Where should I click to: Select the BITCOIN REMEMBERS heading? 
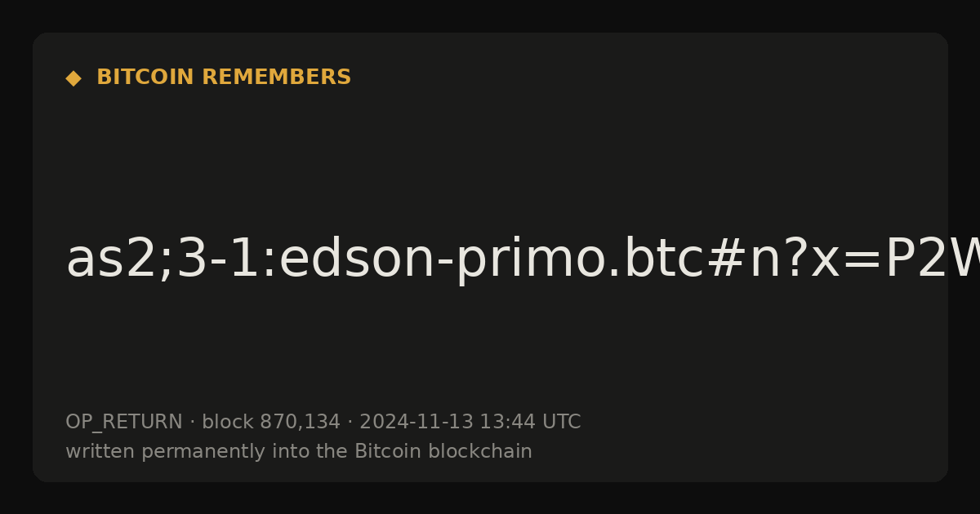[224, 78]
